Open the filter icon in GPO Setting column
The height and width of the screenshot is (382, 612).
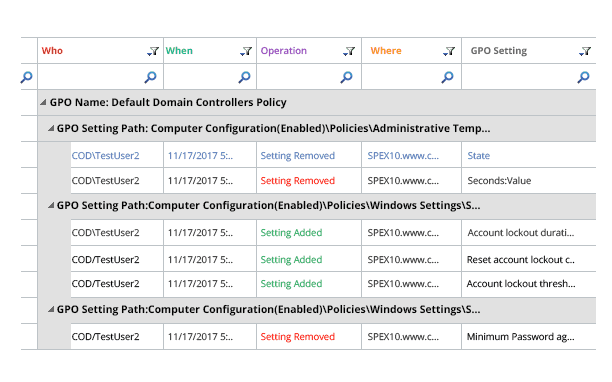click(x=585, y=52)
